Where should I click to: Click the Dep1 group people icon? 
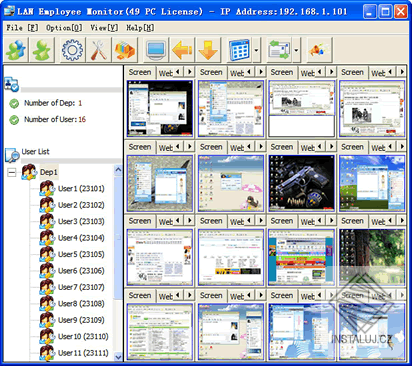[29, 172]
